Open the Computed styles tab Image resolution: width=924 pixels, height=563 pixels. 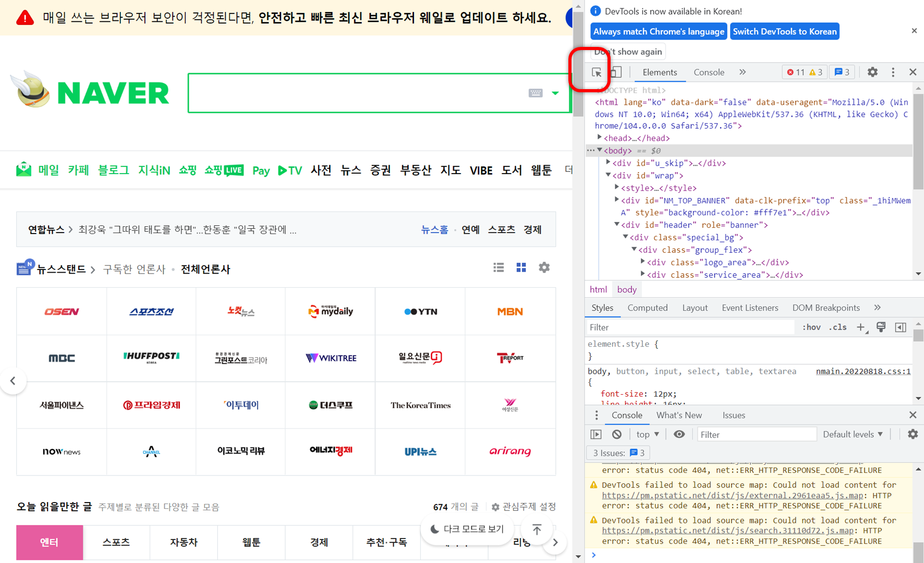coord(648,308)
